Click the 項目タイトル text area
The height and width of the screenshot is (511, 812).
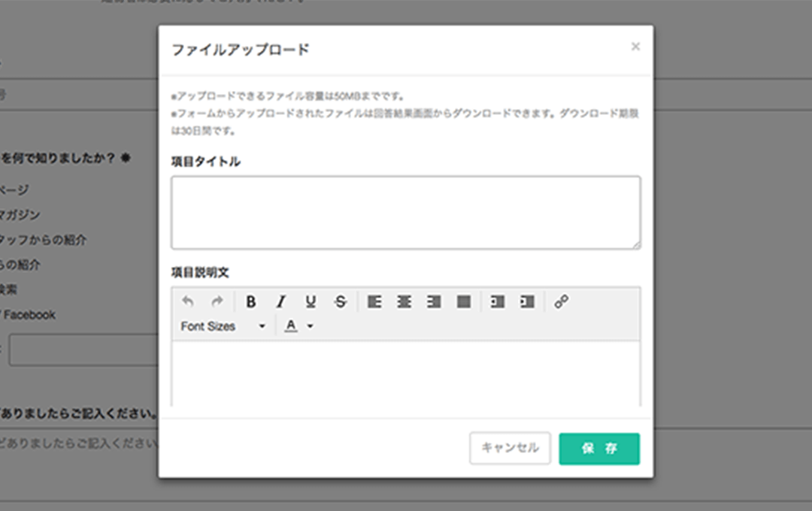point(406,213)
